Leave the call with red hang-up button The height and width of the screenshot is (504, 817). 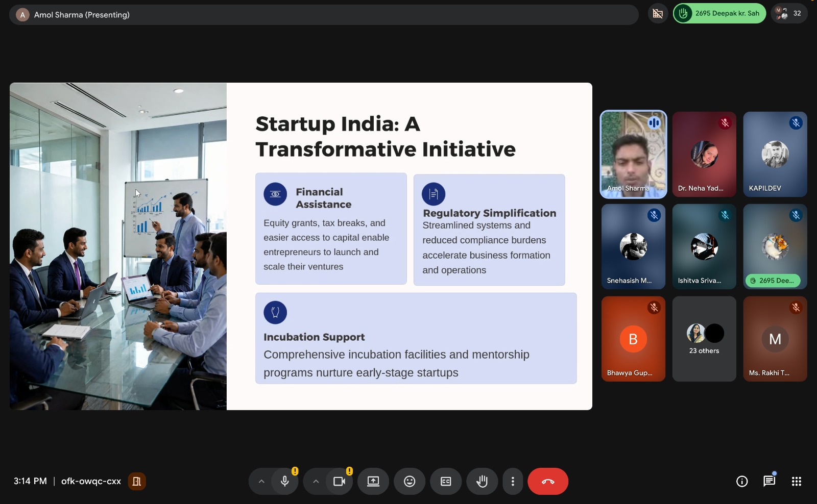pos(548,482)
